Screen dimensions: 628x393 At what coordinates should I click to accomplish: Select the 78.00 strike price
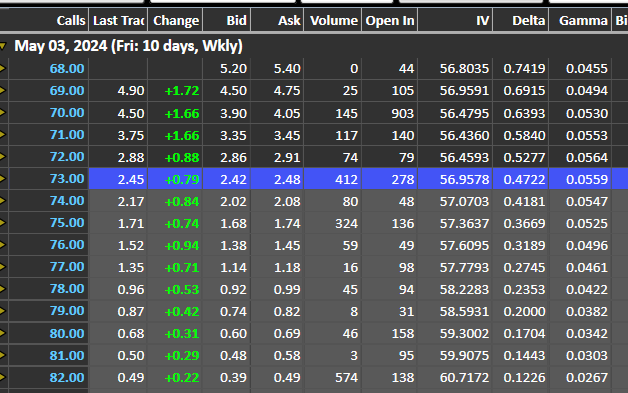click(x=67, y=289)
